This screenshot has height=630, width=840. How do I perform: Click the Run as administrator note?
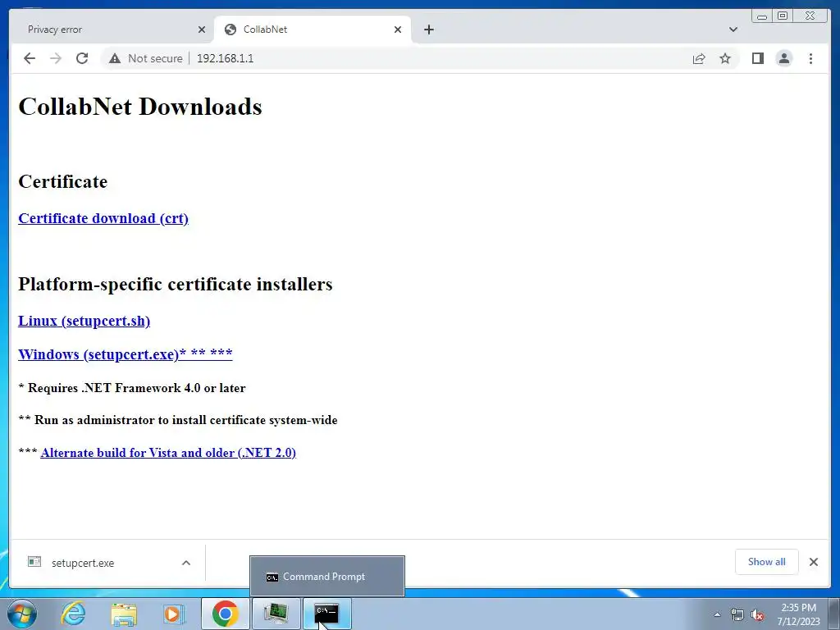click(x=178, y=420)
